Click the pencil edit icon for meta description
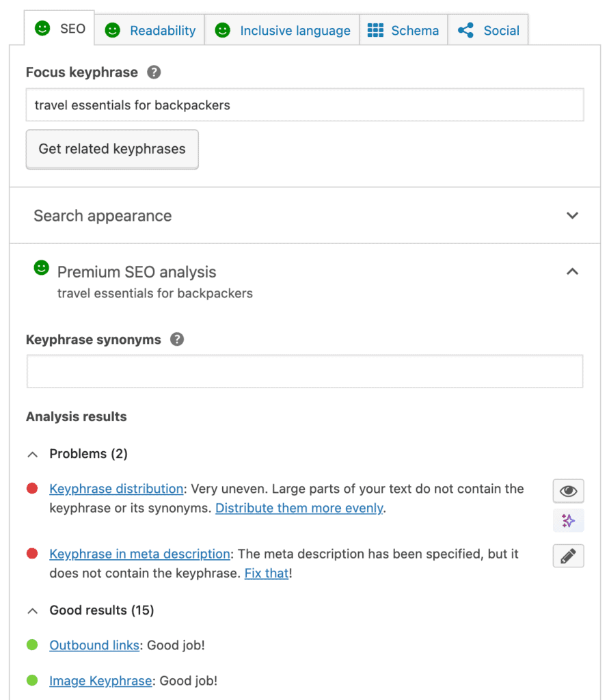The width and height of the screenshot is (609, 700). 568,556
